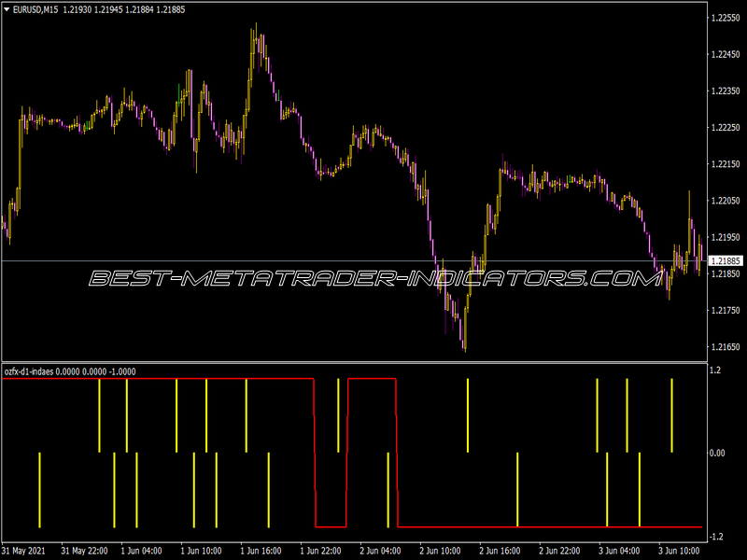Click the indicator scale value 1.2
Viewport: 747px width, 560px height.
click(x=715, y=370)
